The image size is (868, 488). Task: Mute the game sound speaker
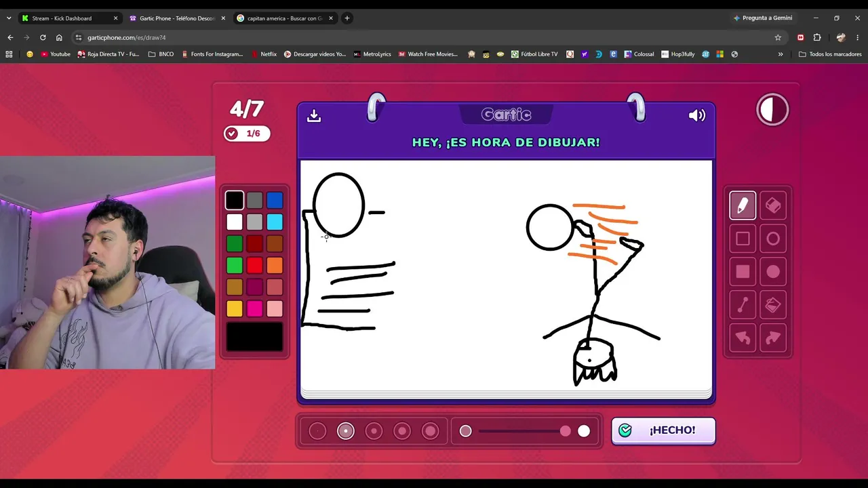tap(697, 115)
